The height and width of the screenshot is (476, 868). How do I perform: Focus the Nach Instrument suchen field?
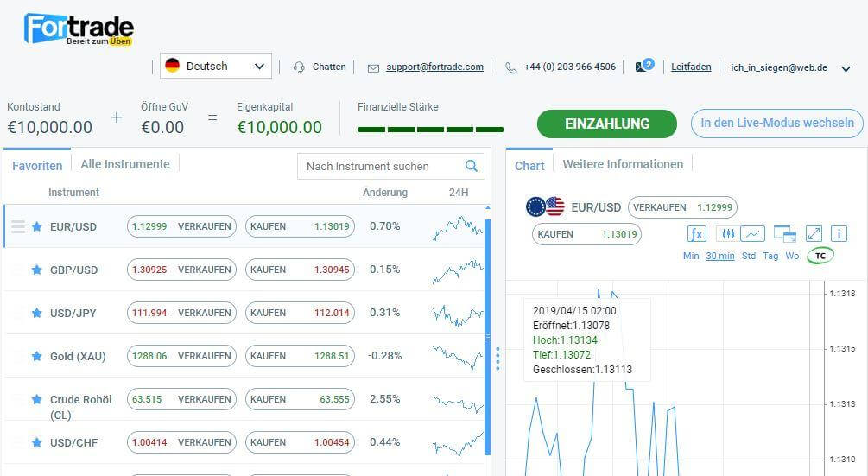click(x=391, y=166)
